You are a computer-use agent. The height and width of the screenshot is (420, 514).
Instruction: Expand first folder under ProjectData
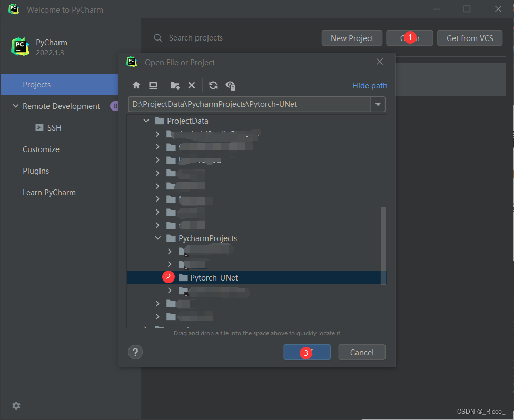157,134
